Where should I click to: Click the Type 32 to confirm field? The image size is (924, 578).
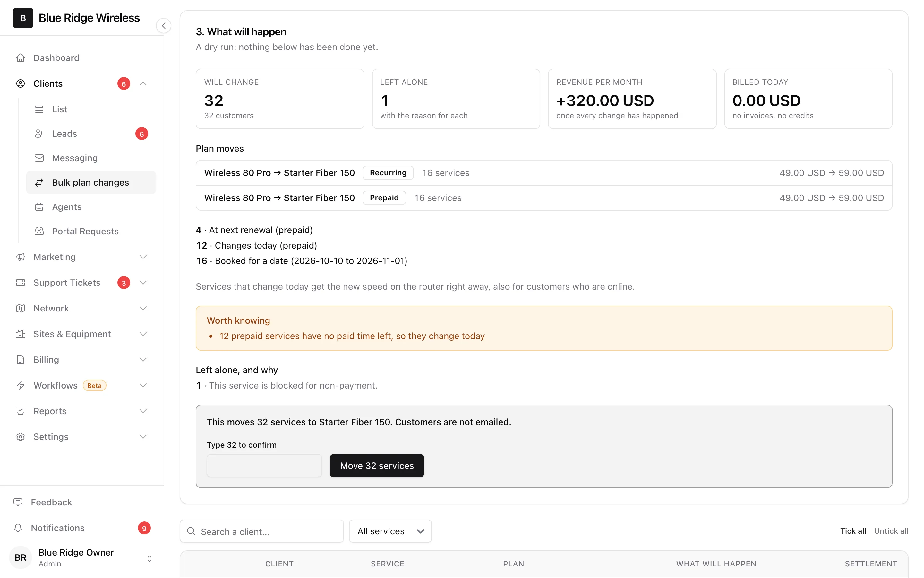(x=264, y=465)
